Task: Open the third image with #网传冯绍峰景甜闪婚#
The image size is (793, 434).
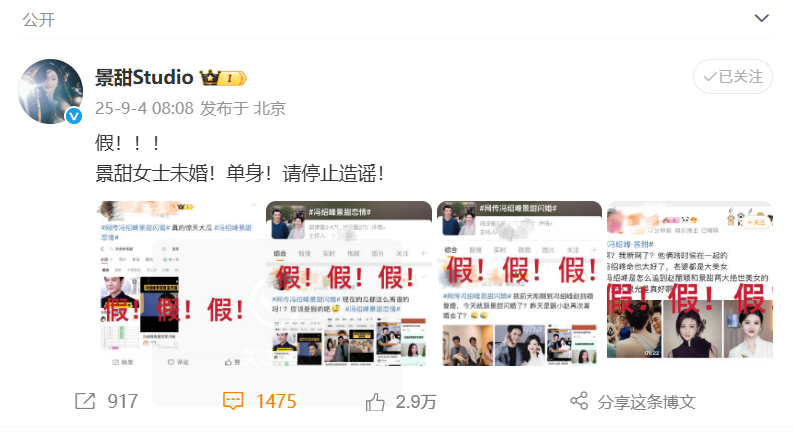Action: (x=519, y=284)
